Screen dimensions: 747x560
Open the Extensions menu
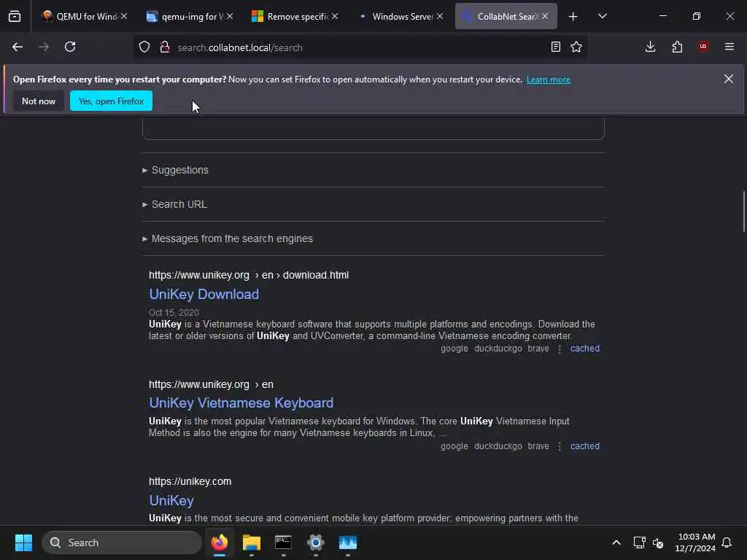[677, 47]
